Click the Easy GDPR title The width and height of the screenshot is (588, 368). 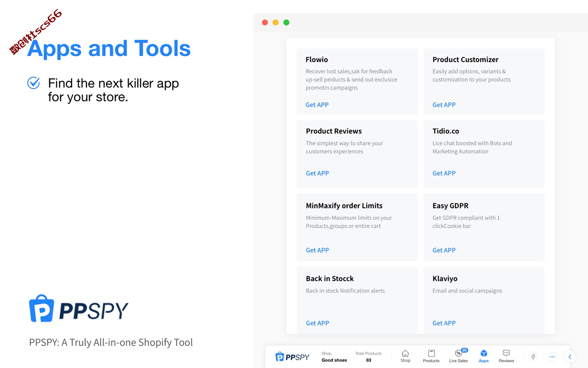pyautogui.click(x=450, y=206)
